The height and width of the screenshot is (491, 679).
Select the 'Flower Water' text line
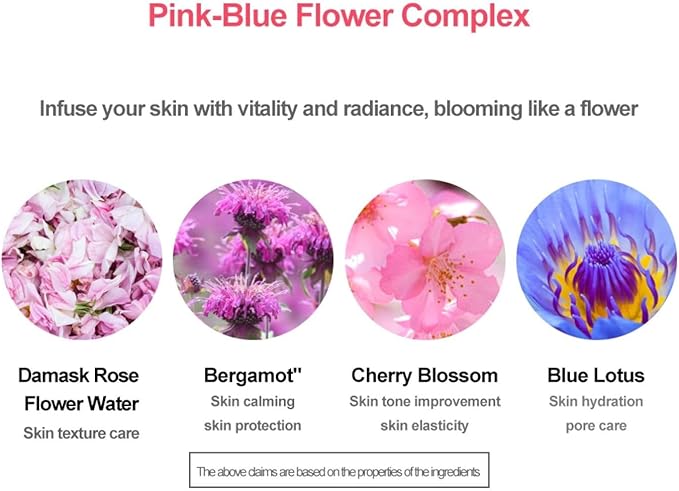[80, 405]
